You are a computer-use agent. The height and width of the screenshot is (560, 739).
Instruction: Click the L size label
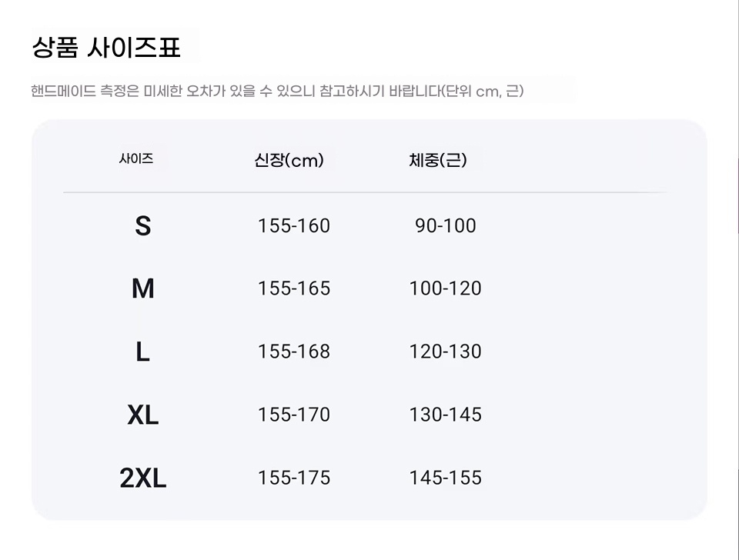(x=142, y=352)
